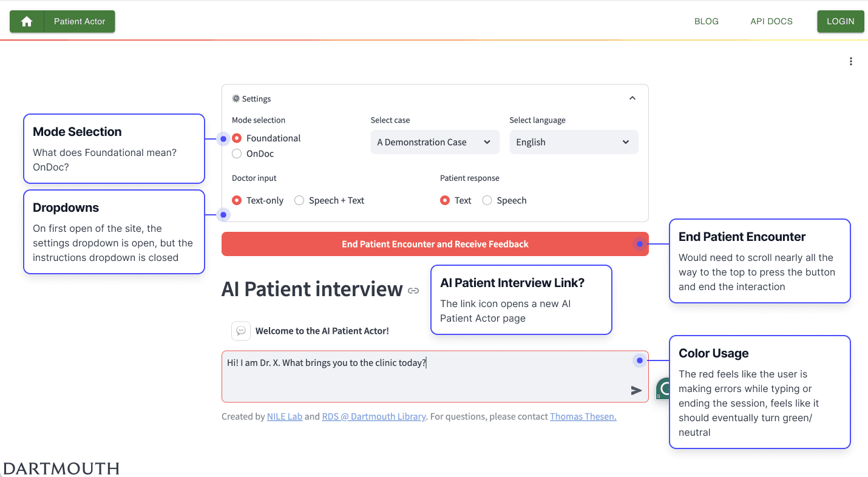Click the green circular extension icon

[x=664, y=388]
